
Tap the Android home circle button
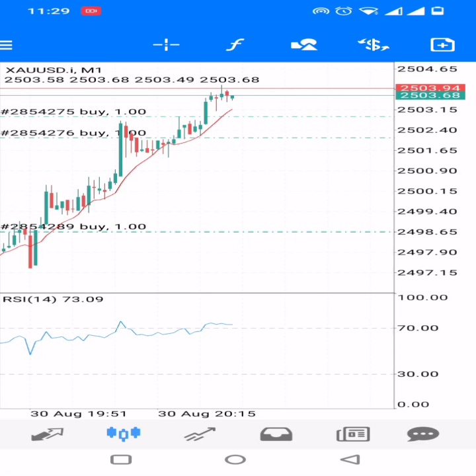tap(235, 459)
